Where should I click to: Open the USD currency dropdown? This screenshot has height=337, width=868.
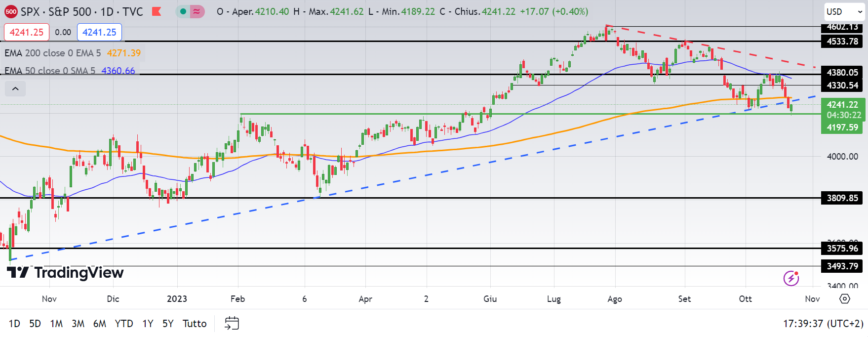[x=844, y=11]
